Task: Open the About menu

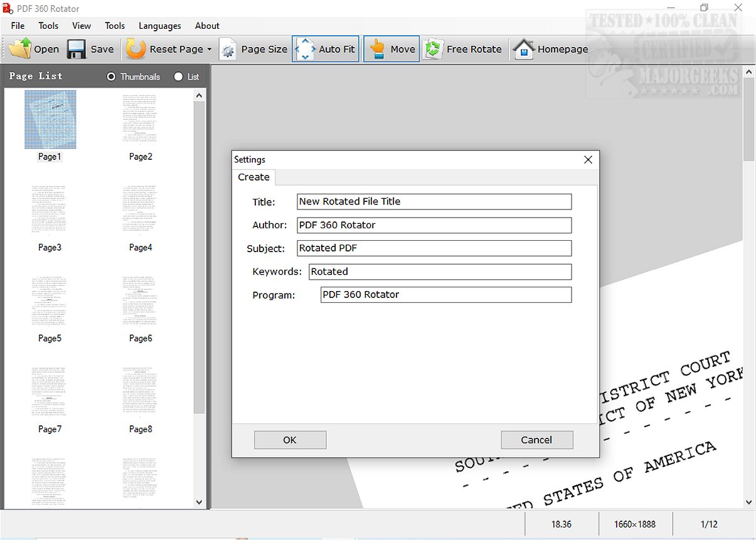Action: coord(207,26)
